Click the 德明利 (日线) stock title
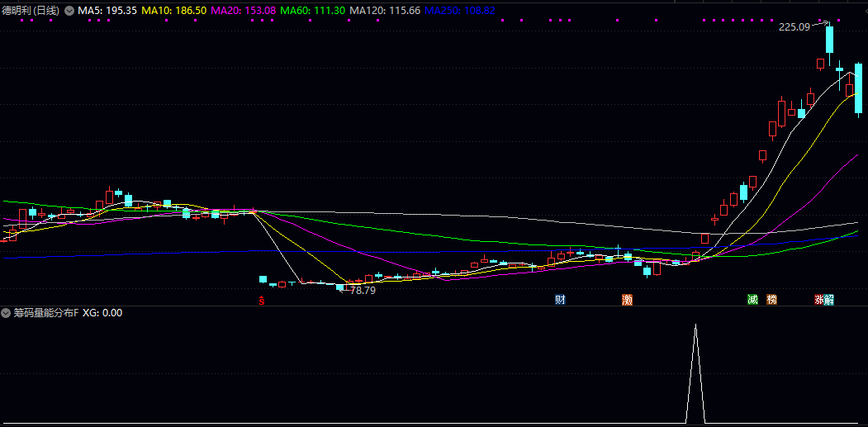This screenshot has width=868, height=427. point(31,10)
